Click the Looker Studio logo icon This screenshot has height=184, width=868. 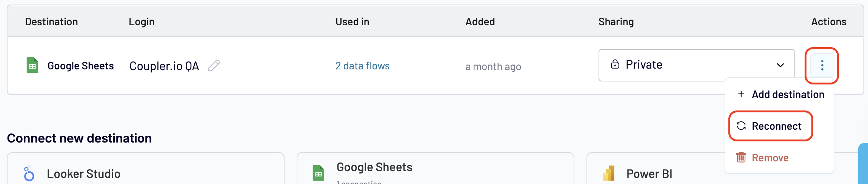29,173
